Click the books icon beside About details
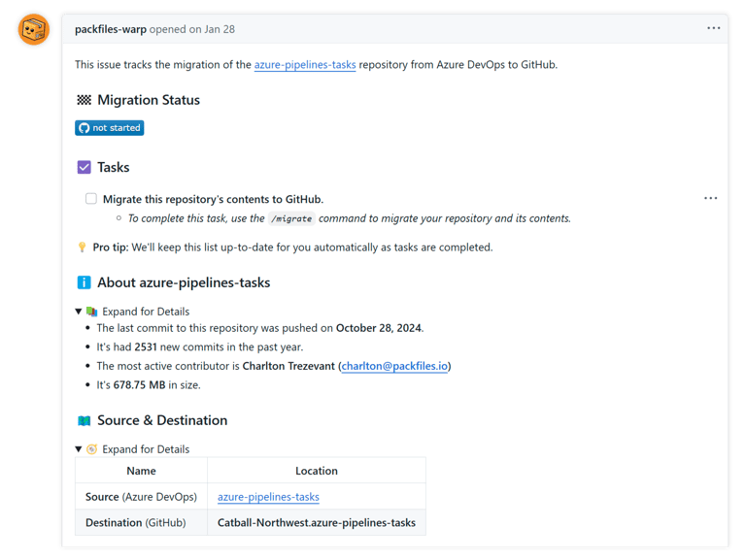The width and height of the screenshot is (746, 560). click(92, 312)
